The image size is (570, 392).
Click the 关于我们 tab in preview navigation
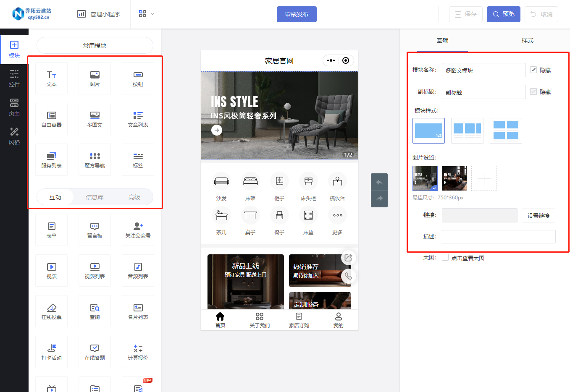[x=260, y=320]
